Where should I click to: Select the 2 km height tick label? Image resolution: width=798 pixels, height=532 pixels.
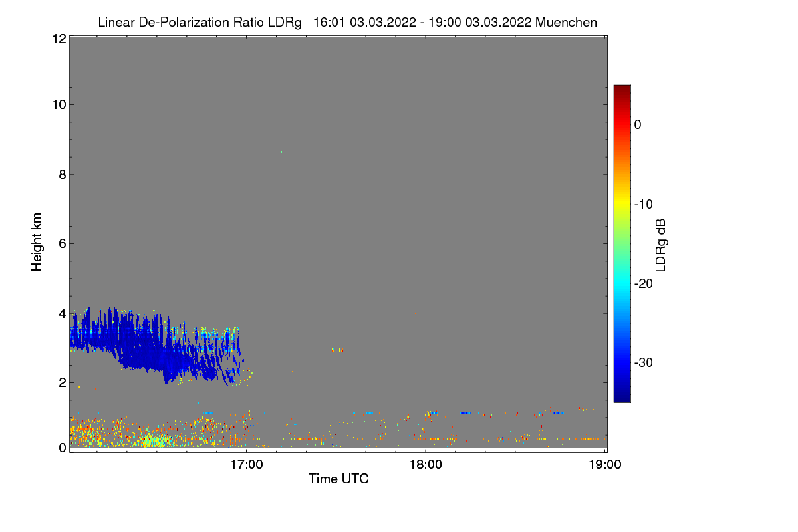[62, 382]
